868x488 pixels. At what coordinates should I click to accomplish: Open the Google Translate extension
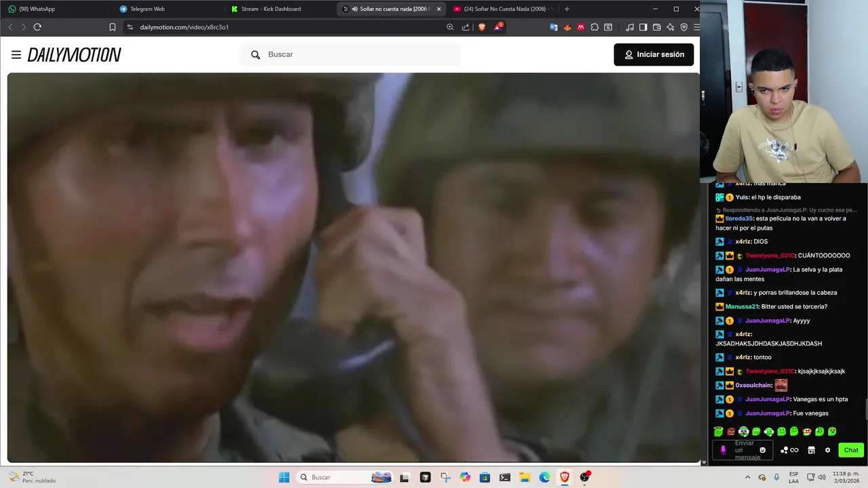click(x=554, y=27)
